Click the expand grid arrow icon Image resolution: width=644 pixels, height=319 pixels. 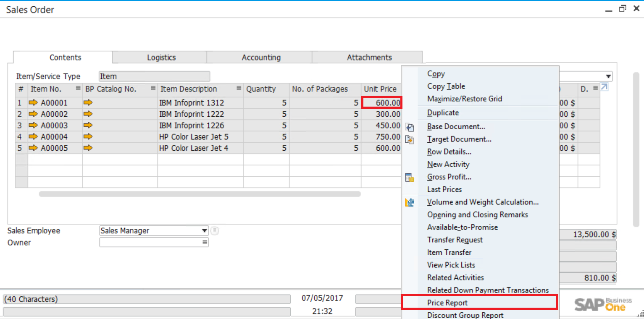click(x=604, y=87)
